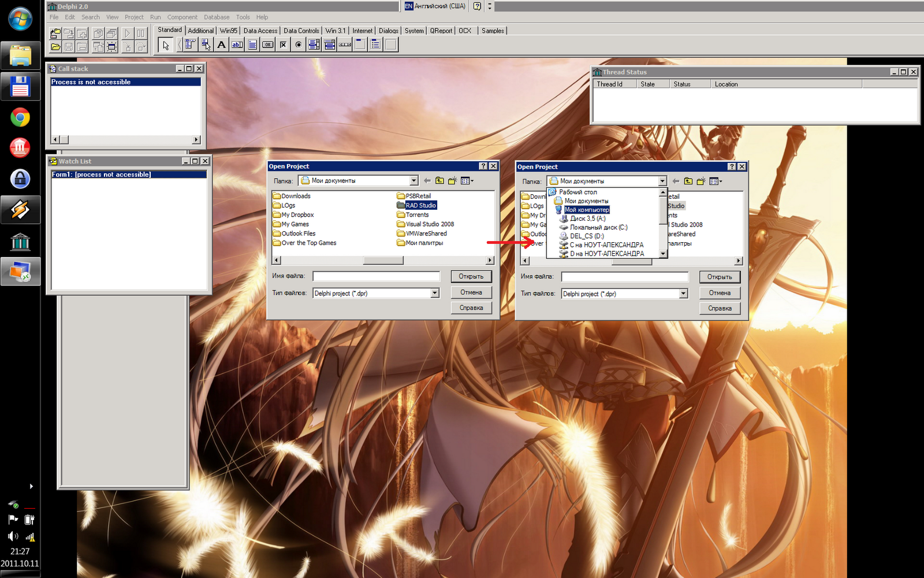
Task: Open the Project menu
Action: (x=134, y=17)
